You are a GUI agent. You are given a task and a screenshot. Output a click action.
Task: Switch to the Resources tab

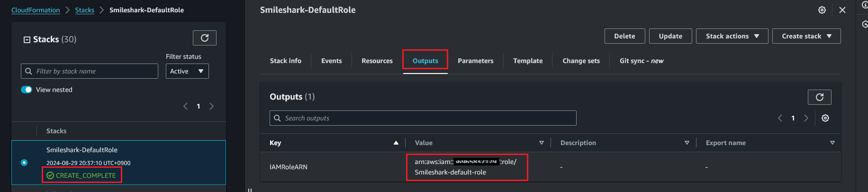pos(377,61)
